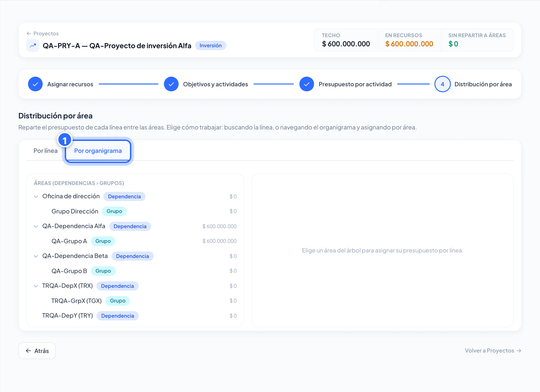The image size is (540, 392).
Task: Click the Dependencia badge next to Oficina de dirección
Action: click(x=124, y=196)
